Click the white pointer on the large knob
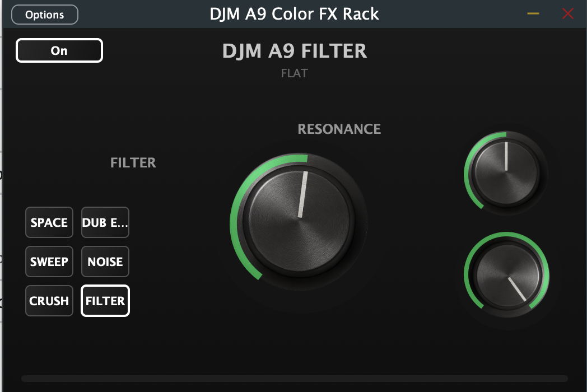The height and width of the screenshot is (392, 587). pyautogui.click(x=302, y=194)
